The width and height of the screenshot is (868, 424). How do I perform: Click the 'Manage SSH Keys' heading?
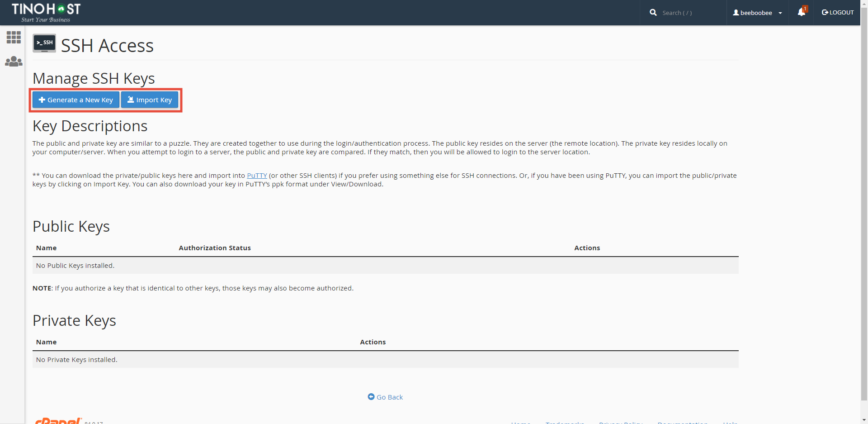[x=94, y=79]
